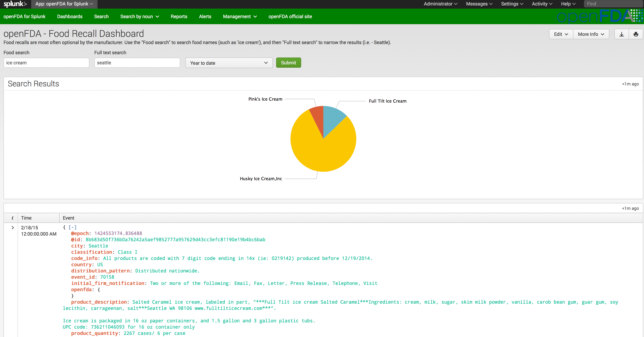Open the Administrator user menu
The width and height of the screenshot is (644, 337).
click(440, 4)
